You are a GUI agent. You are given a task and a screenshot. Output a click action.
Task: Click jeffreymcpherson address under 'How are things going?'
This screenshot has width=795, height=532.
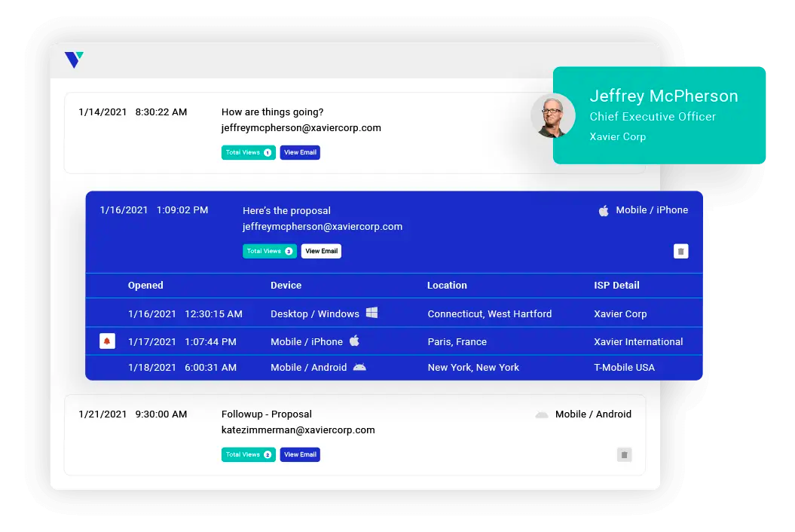pos(301,128)
